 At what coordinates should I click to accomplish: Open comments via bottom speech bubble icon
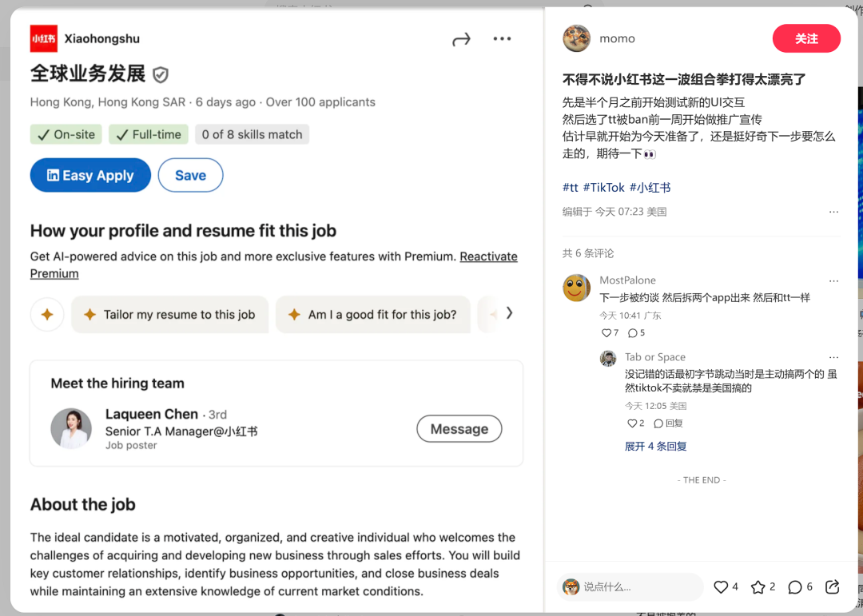coord(795,586)
